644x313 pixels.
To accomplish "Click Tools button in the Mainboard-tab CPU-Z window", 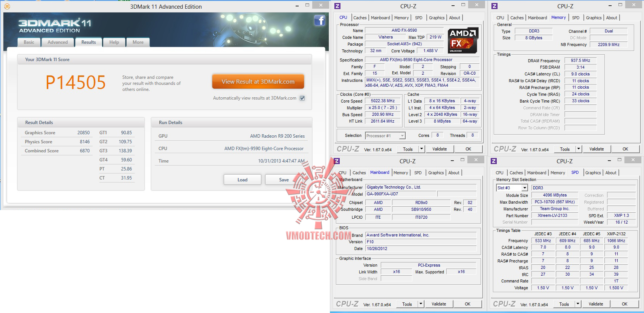I will click(x=407, y=304).
